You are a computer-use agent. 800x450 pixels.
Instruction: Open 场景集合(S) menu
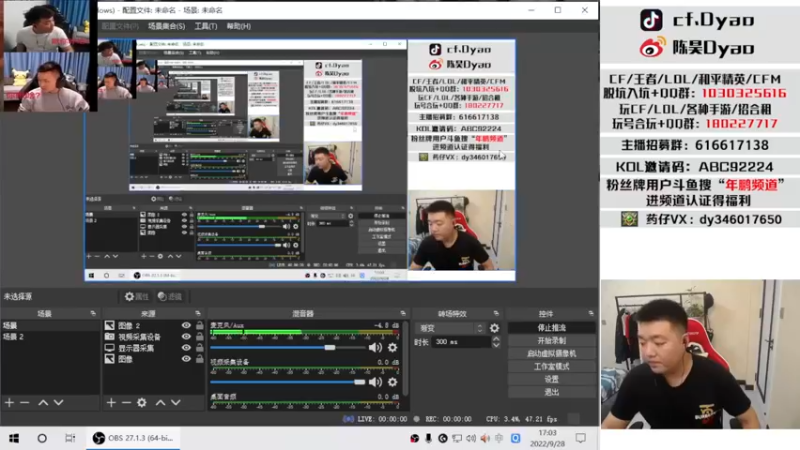166,26
